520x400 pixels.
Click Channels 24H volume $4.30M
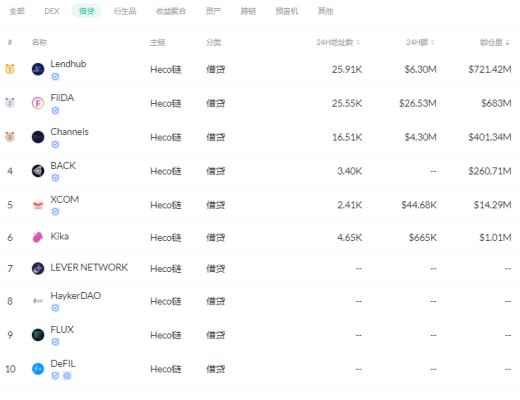click(x=420, y=137)
